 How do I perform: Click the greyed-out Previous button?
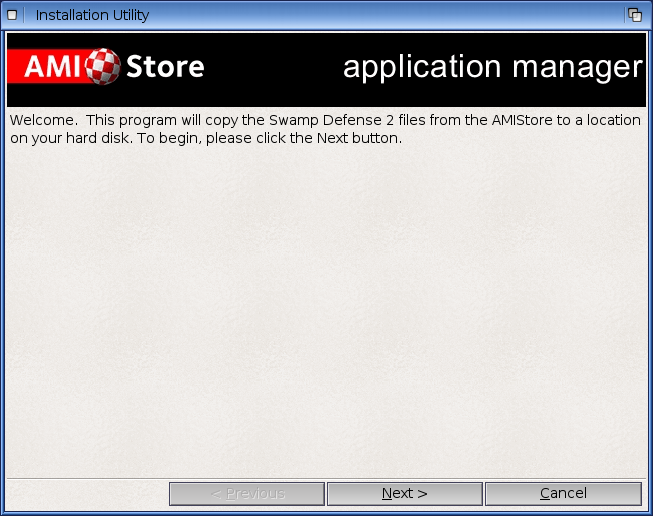247,494
